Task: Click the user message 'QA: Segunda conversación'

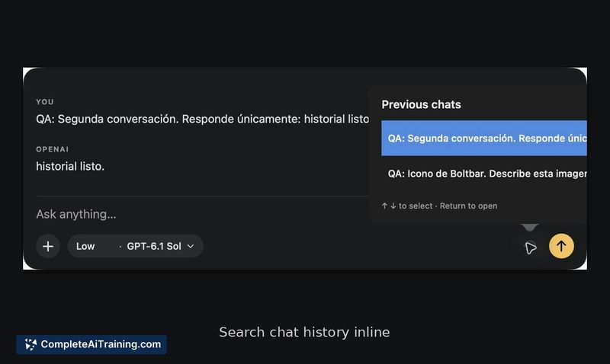Action: pyautogui.click(x=202, y=119)
